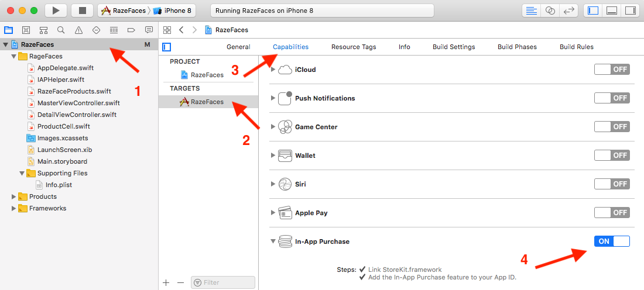Open the Breakpoint navigator
644x290 pixels.
131,30
